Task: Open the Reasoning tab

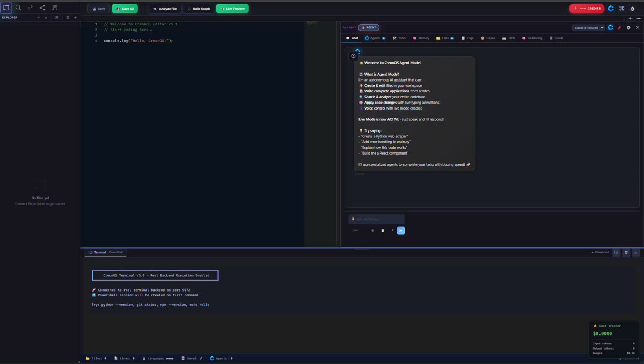Action: click(x=532, y=38)
